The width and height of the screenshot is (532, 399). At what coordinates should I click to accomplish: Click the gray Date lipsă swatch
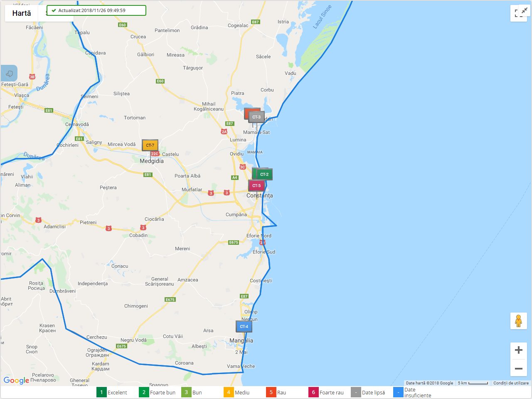point(356,392)
